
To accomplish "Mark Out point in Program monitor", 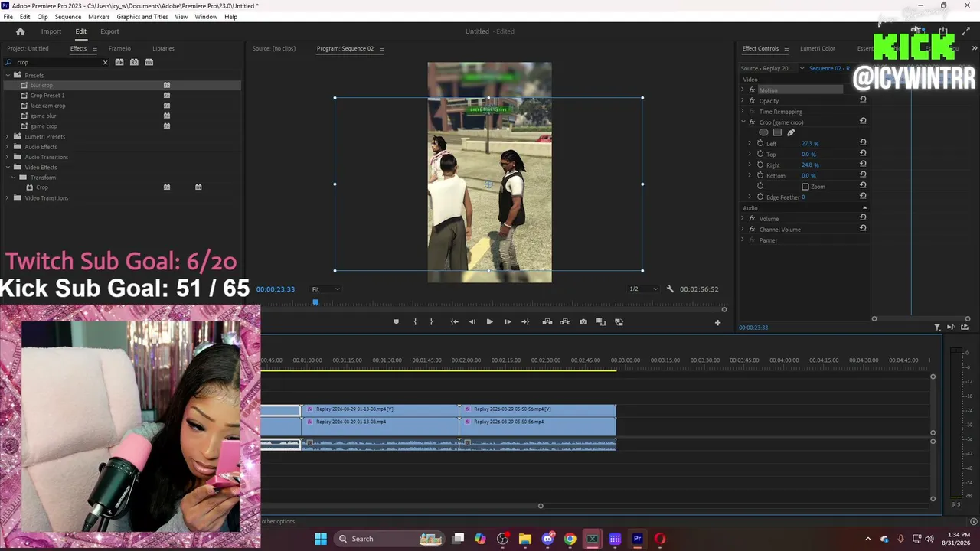I will [431, 322].
